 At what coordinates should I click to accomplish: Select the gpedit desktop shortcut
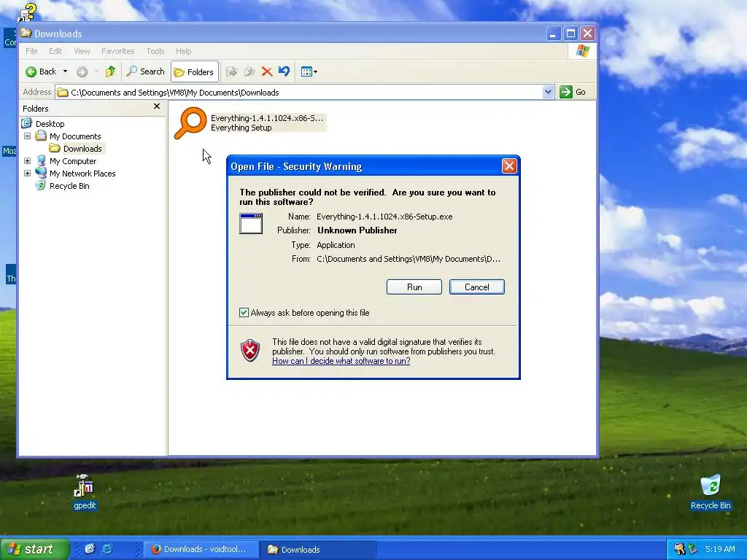point(85,492)
